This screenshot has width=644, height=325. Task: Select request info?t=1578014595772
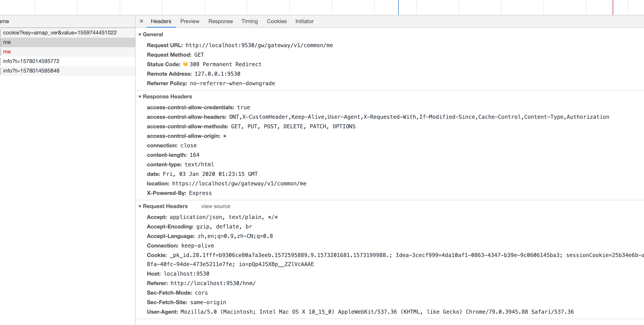[31, 61]
